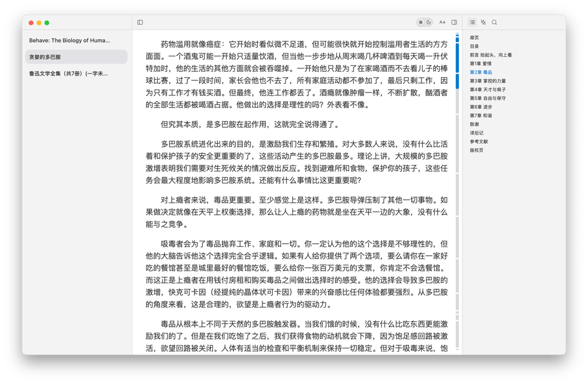Select 致谢 in chapter list
The height and width of the screenshot is (384, 588).
pyautogui.click(x=474, y=124)
